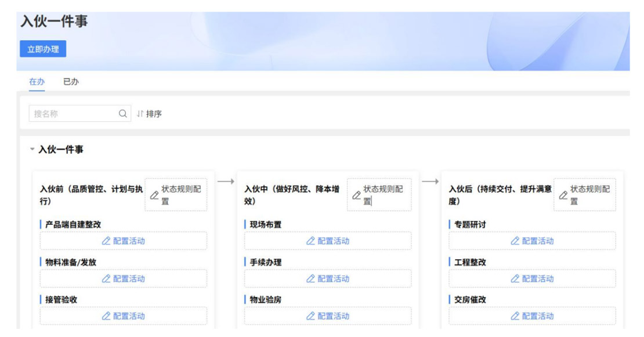Click the 立即办理 button

[43, 49]
